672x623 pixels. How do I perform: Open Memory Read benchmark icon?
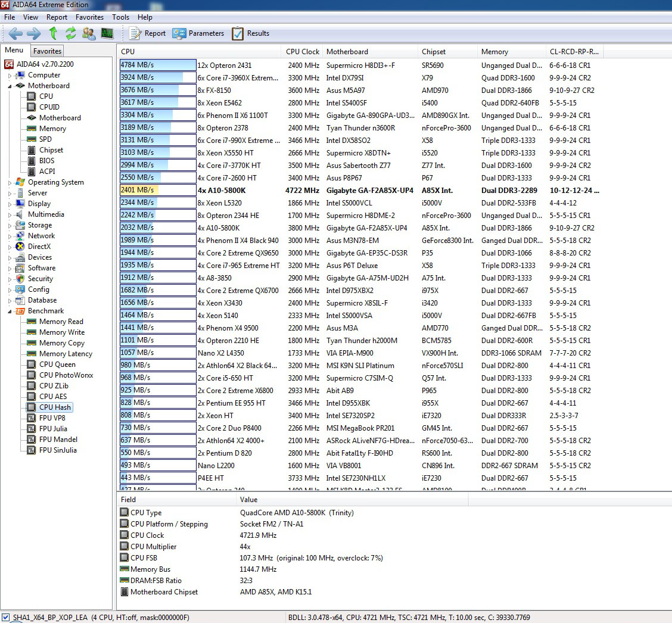[x=32, y=322]
